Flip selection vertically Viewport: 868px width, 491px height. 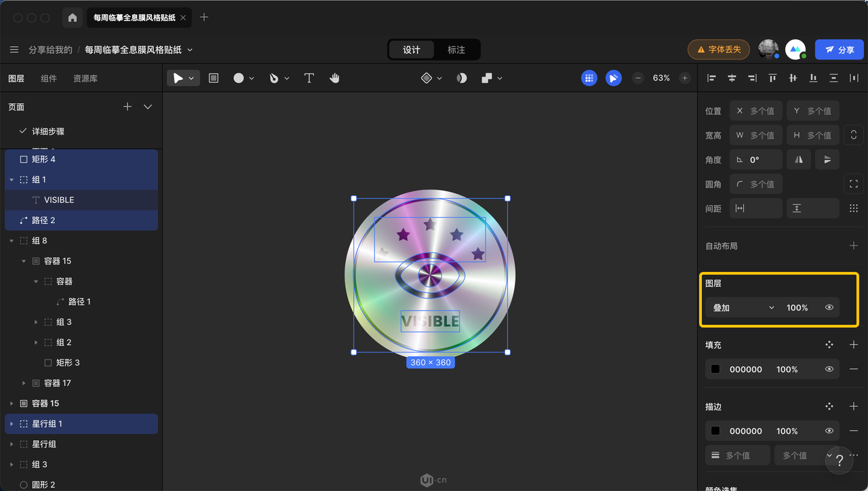click(827, 159)
